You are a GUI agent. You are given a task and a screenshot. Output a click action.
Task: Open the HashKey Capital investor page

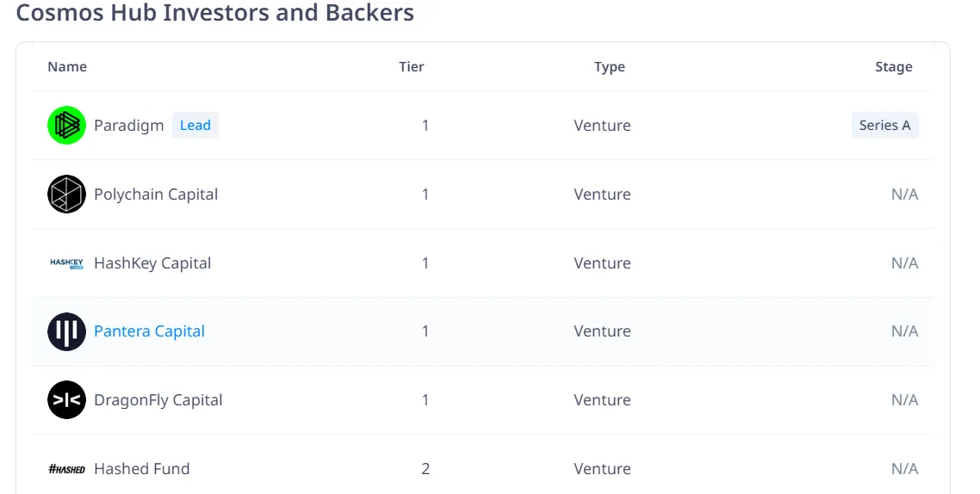152,263
